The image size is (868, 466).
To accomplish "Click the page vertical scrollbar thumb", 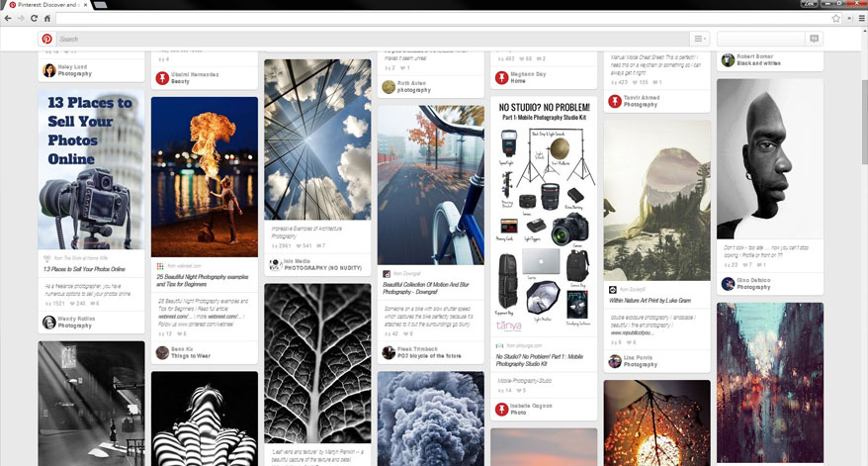I will tap(864, 122).
